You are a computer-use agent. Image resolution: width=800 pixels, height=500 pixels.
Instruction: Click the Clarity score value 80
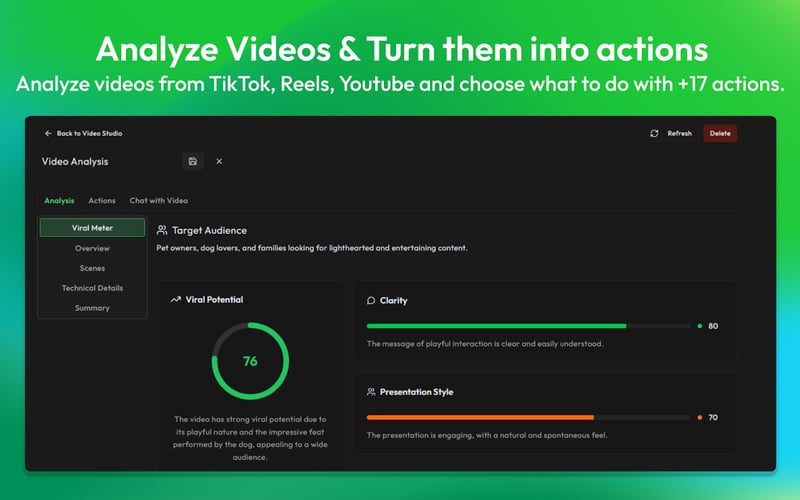(x=713, y=326)
